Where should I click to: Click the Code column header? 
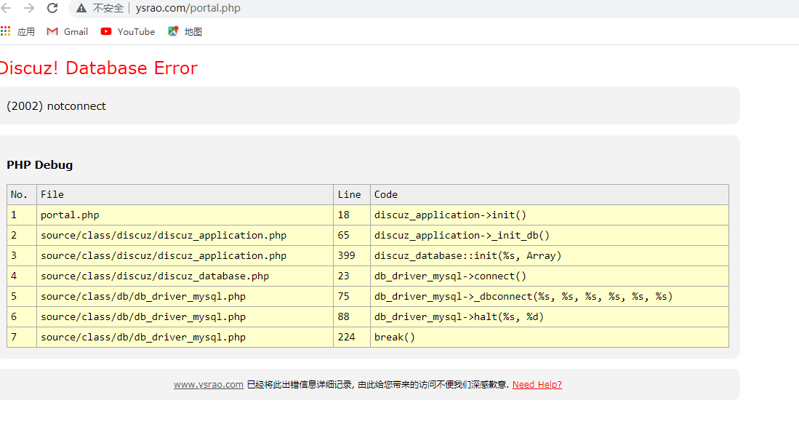pos(549,195)
